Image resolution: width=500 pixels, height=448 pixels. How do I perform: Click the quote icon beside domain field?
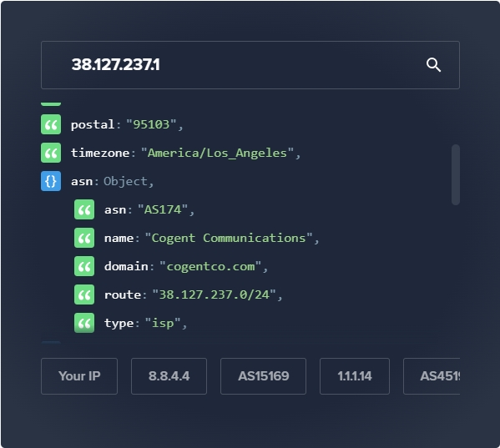[x=84, y=266]
